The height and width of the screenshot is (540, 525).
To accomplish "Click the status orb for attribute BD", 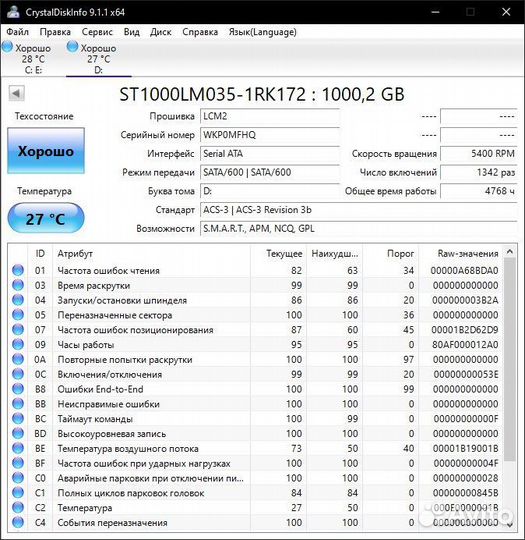I will [x=18, y=433].
